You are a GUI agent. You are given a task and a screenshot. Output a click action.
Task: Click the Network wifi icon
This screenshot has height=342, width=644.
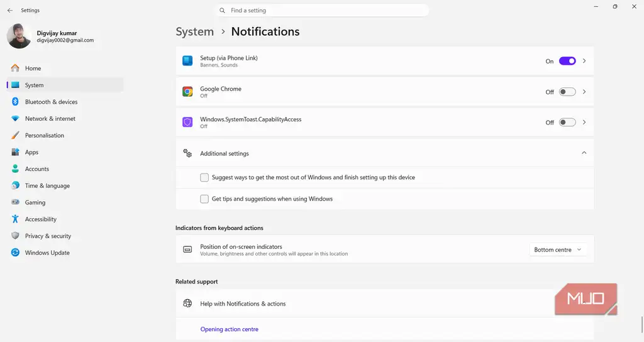[15, 119]
